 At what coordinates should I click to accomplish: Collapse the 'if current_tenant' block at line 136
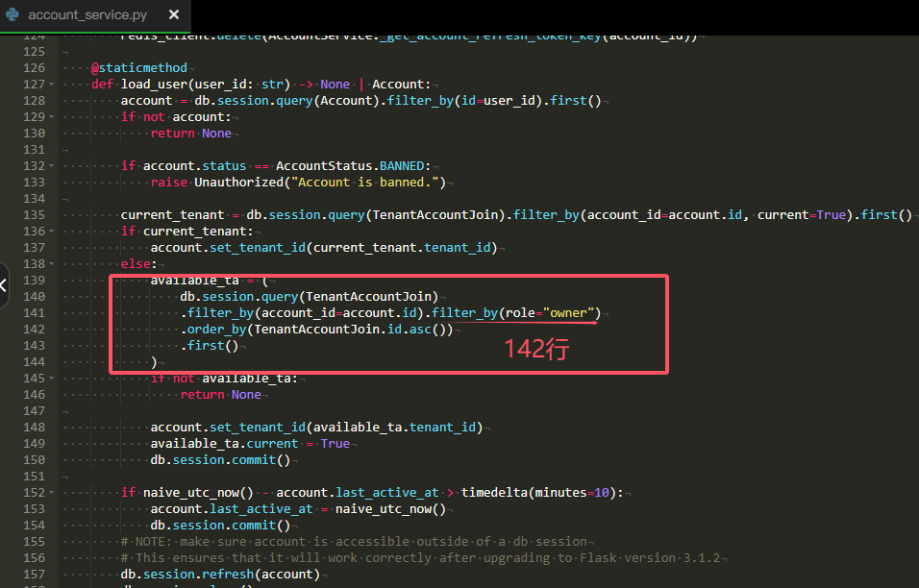click(x=51, y=232)
